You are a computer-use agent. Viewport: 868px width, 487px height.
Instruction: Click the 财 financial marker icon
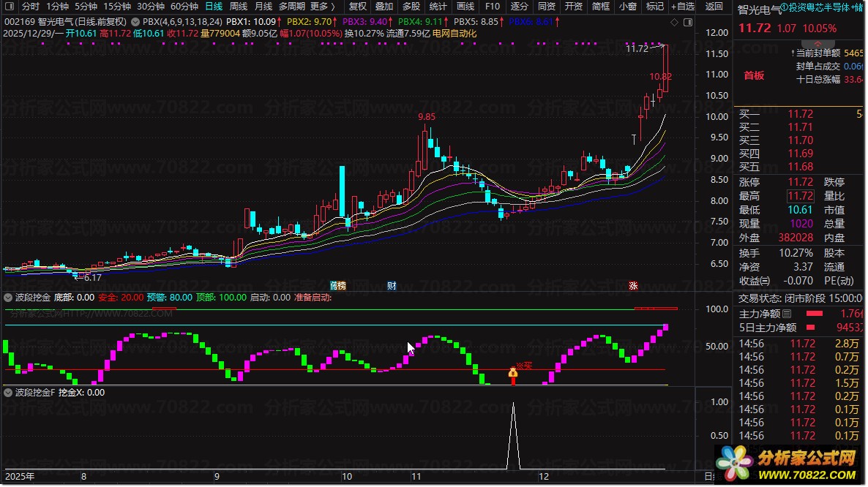coord(392,286)
